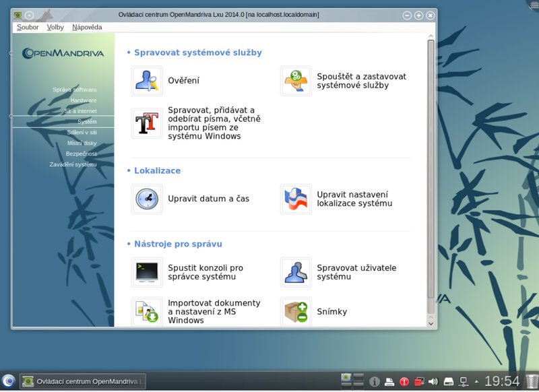The height and width of the screenshot is (392, 539).
Task: Select Sdílení v síti in sidebar
Action: pos(82,132)
